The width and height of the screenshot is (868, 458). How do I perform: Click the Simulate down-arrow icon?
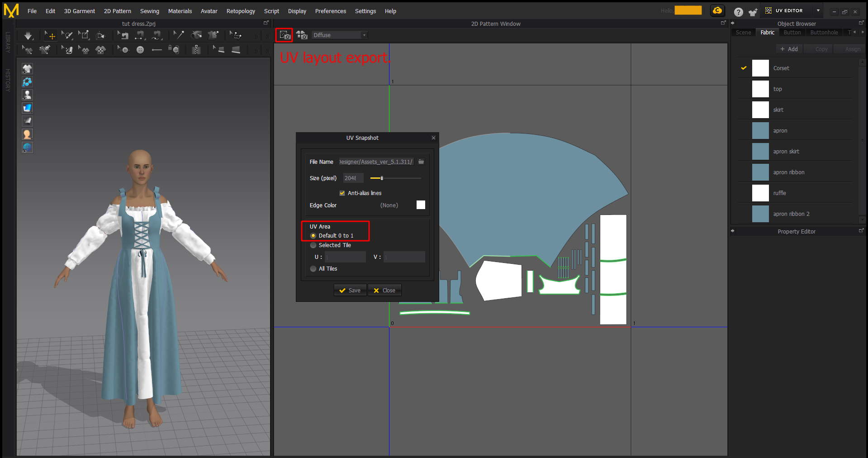28,35
